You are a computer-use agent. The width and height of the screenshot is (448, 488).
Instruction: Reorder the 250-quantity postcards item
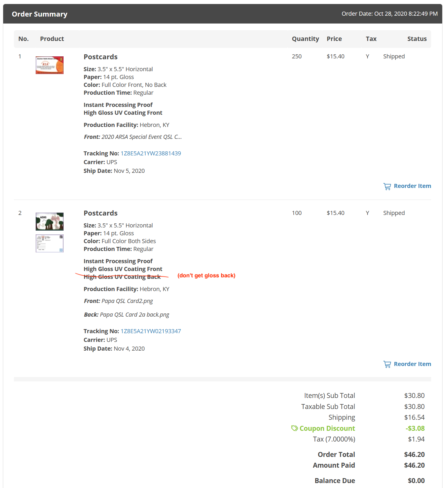point(412,186)
